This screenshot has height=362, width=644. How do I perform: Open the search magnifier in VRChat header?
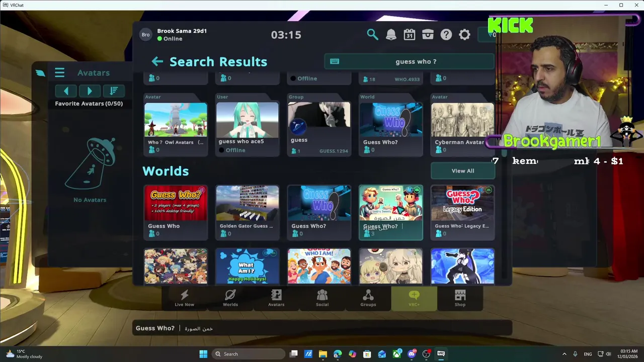(x=372, y=35)
